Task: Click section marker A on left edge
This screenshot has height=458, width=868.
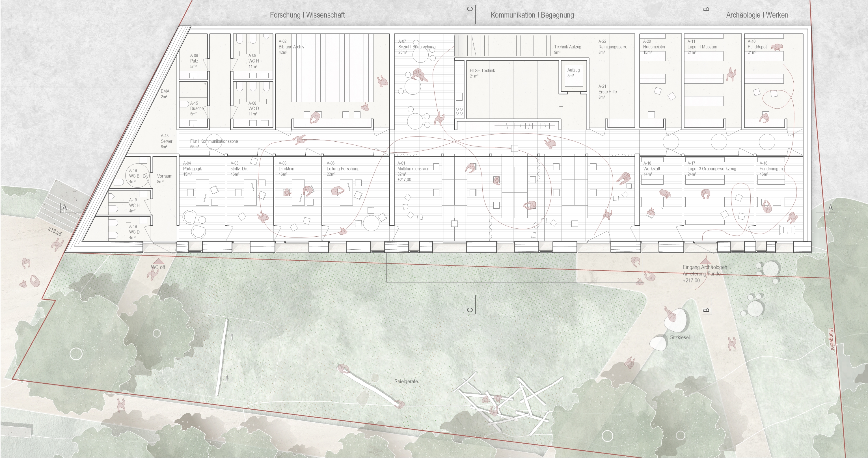Action: (65, 208)
